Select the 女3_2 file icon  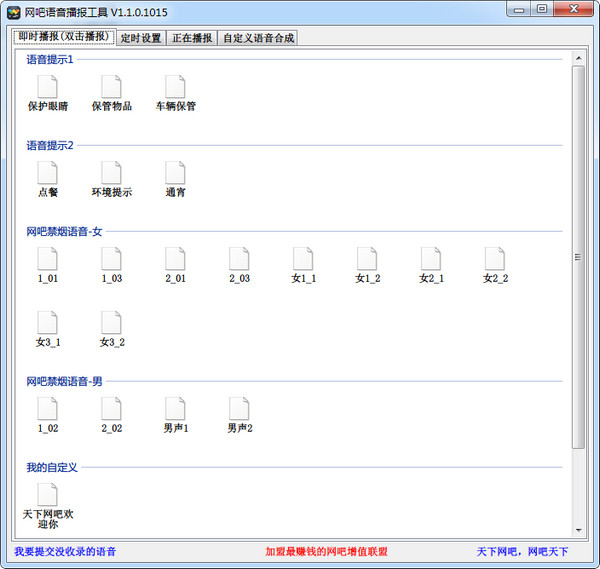[x=111, y=323]
